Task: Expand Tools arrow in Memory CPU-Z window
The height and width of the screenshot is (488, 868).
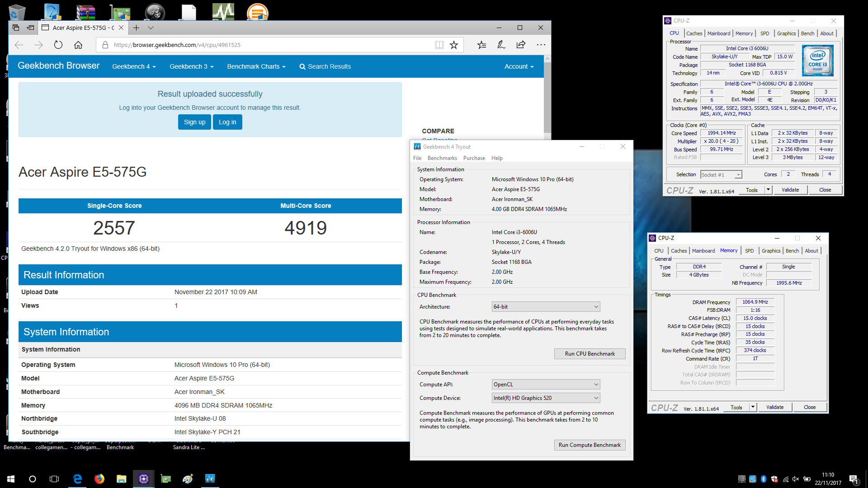Action: (x=753, y=407)
